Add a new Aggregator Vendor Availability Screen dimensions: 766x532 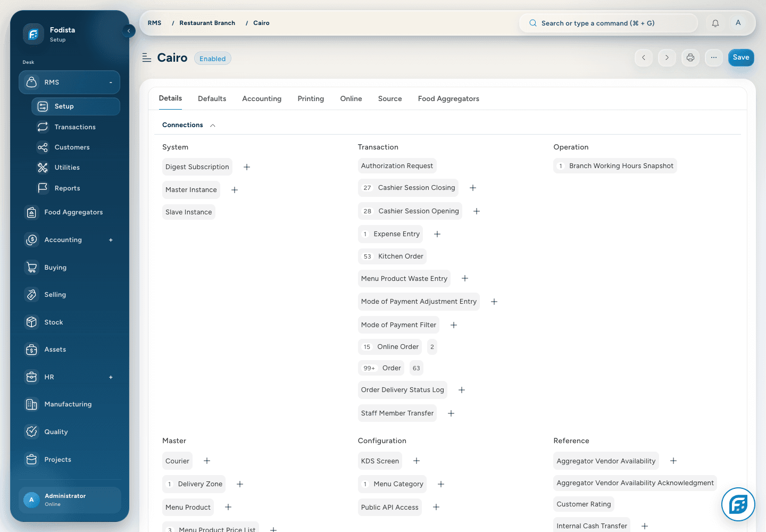click(673, 461)
